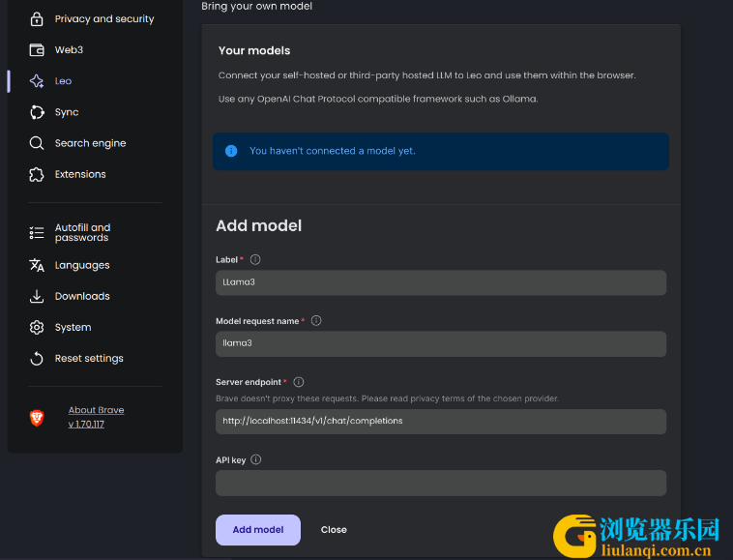Viewport: 733px width, 560px height.
Task: Click the info icon beside Label
Action: (255, 259)
